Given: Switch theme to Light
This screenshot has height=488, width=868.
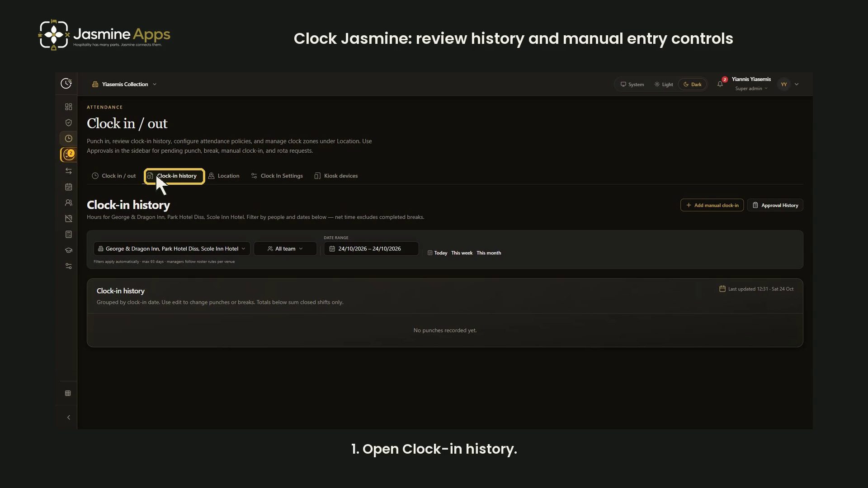Looking at the screenshot, I should click(x=663, y=84).
